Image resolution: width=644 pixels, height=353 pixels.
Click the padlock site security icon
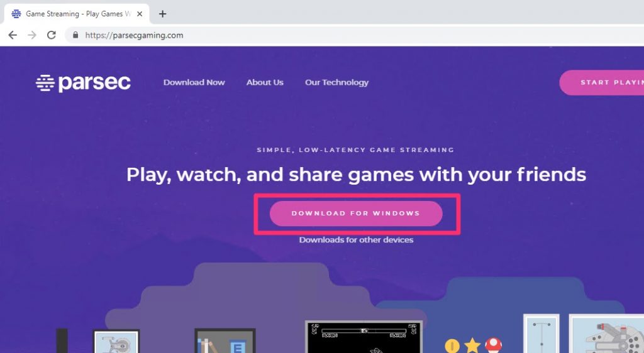tap(75, 35)
